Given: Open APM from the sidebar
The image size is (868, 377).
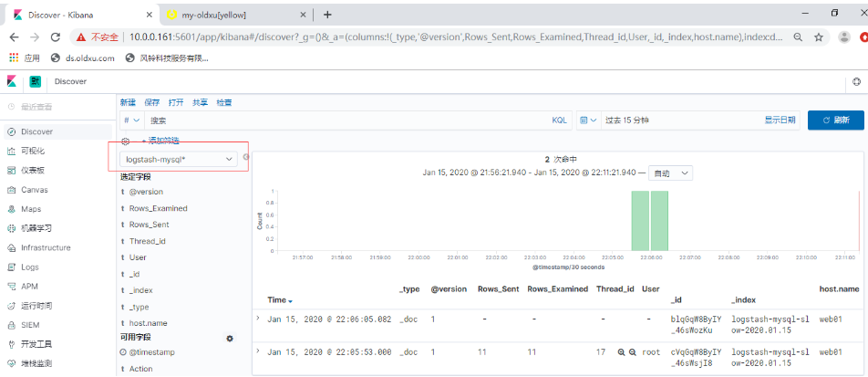Looking at the screenshot, I should 29,287.
